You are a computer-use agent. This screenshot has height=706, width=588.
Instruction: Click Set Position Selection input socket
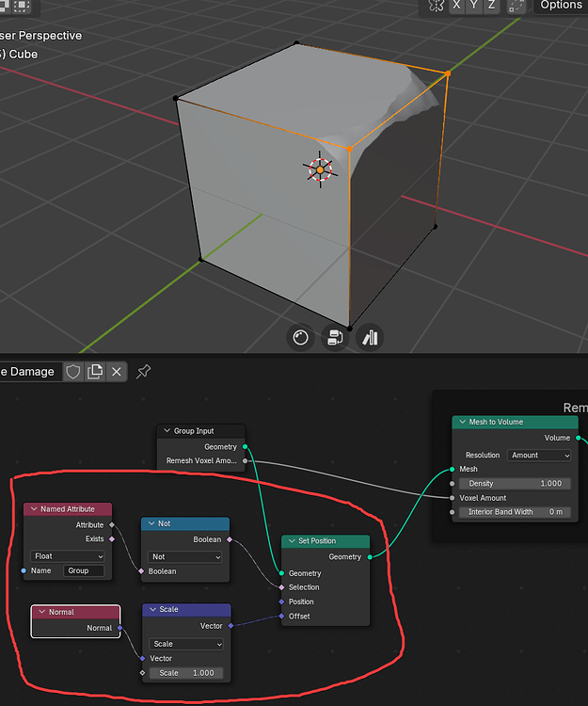point(281,587)
